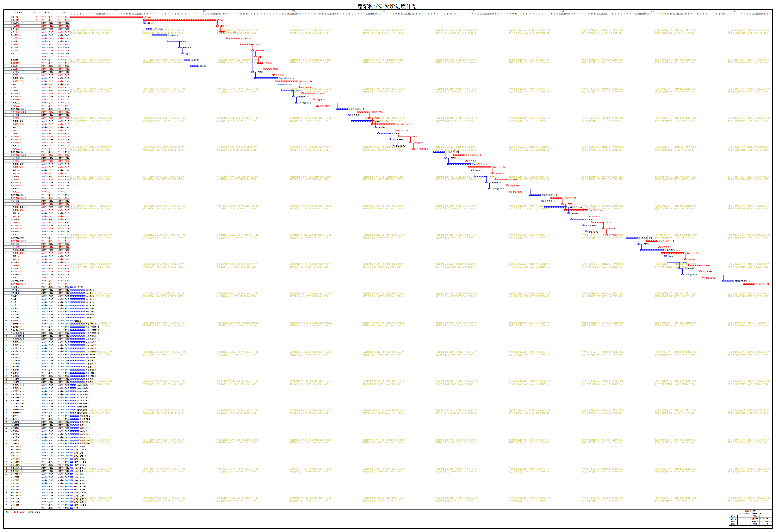Screen dimensions: 776x532
Task: Click the end date cell of row 桩基工程2
Action: (62, 20)
